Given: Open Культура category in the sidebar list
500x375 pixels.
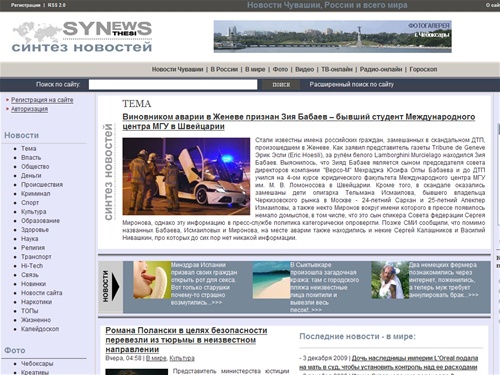Looking at the screenshot, I should (34, 211).
